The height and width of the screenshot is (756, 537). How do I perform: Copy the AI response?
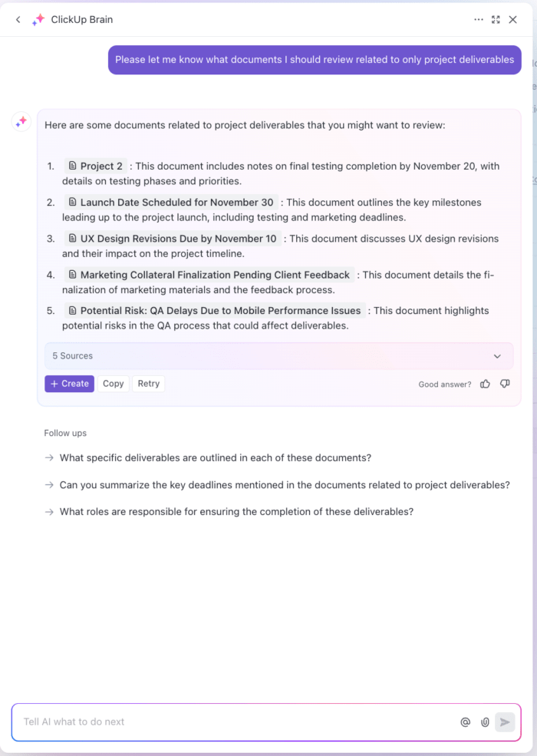(x=113, y=383)
